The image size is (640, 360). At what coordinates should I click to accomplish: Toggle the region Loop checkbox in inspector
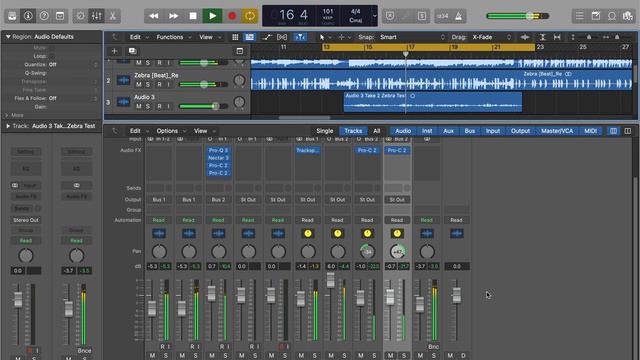pos(51,56)
